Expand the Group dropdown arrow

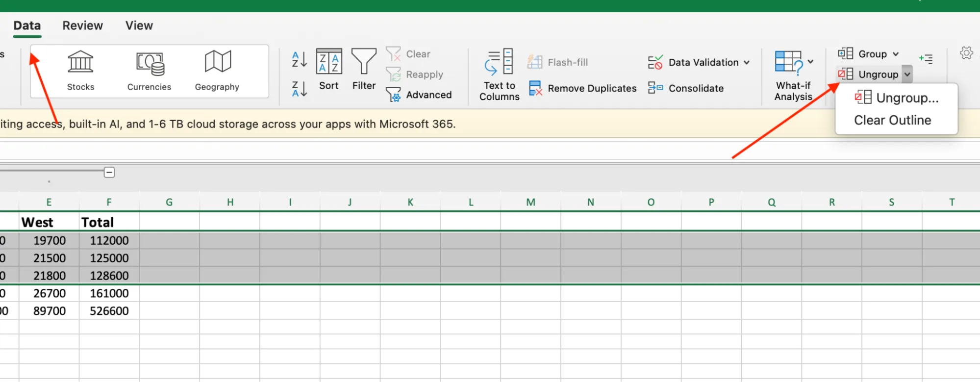896,54
